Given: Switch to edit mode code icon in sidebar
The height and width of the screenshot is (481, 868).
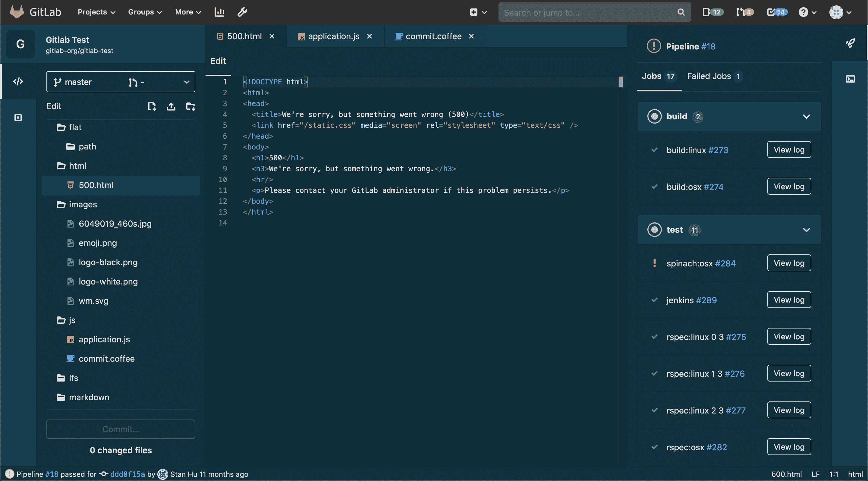Looking at the screenshot, I should (x=18, y=81).
